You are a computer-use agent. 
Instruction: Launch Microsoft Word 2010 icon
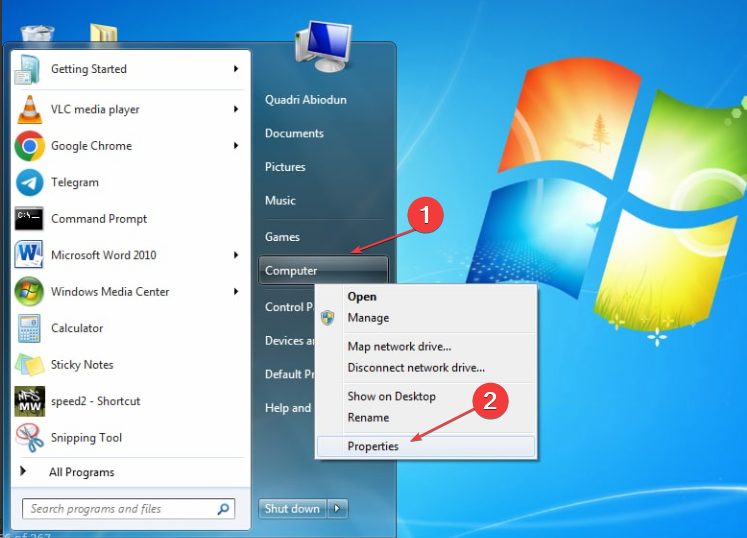click(29, 255)
